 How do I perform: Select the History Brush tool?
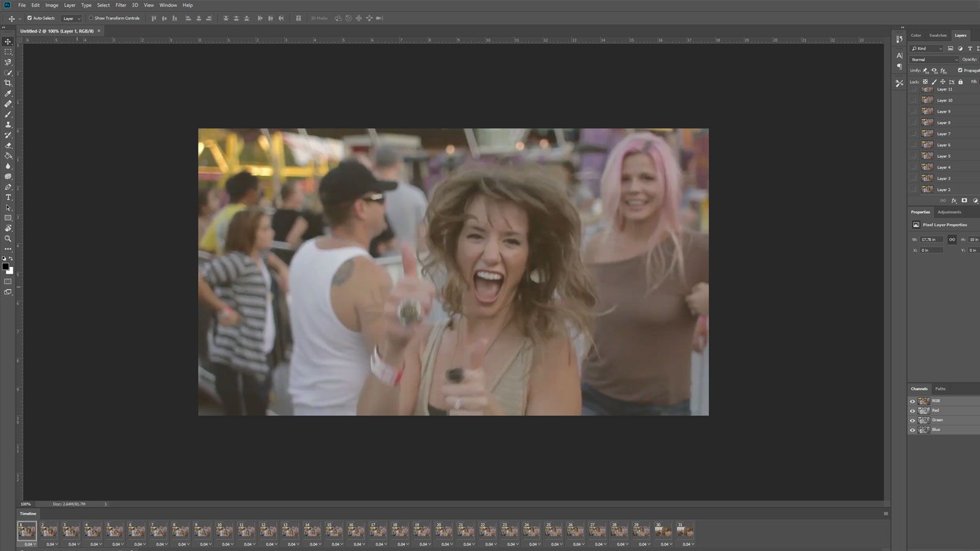8,135
